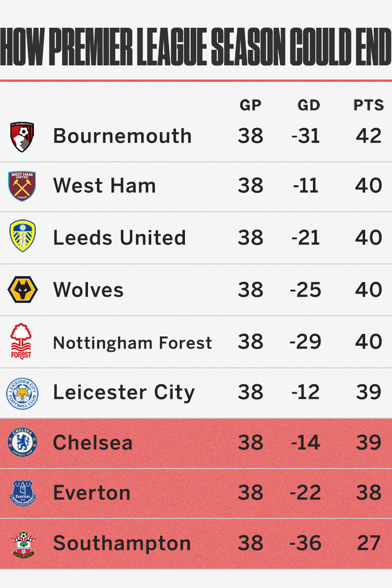
Task: Click the GP column header
Action: pyautogui.click(x=250, y=105)
